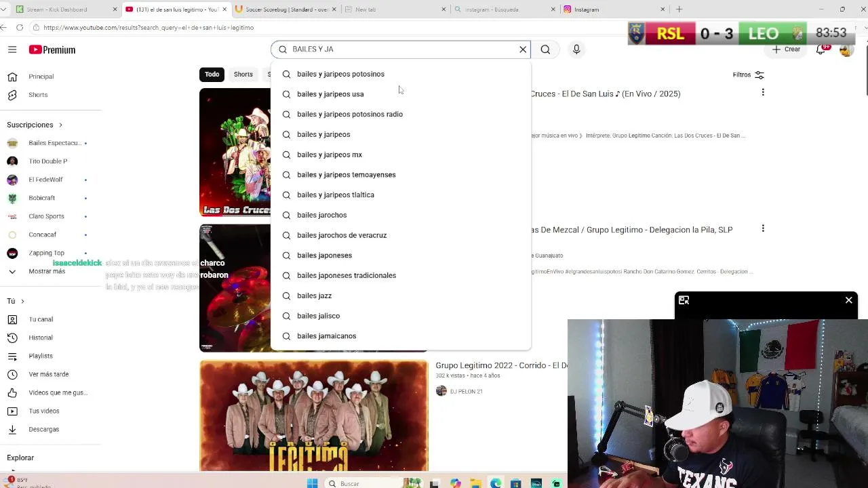This screenshot has width=868, height=488.
Task: Pick the plain bailes jarochos suggestion
Action: [x=400, y=215]
